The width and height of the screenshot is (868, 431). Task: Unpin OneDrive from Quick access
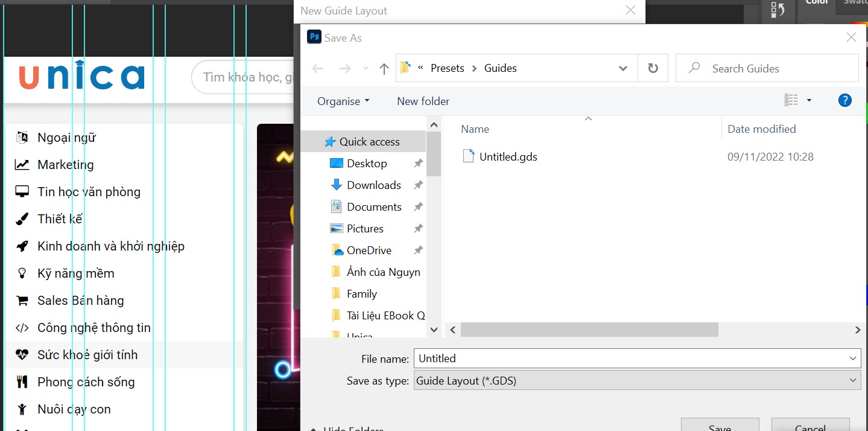[418, 250]
